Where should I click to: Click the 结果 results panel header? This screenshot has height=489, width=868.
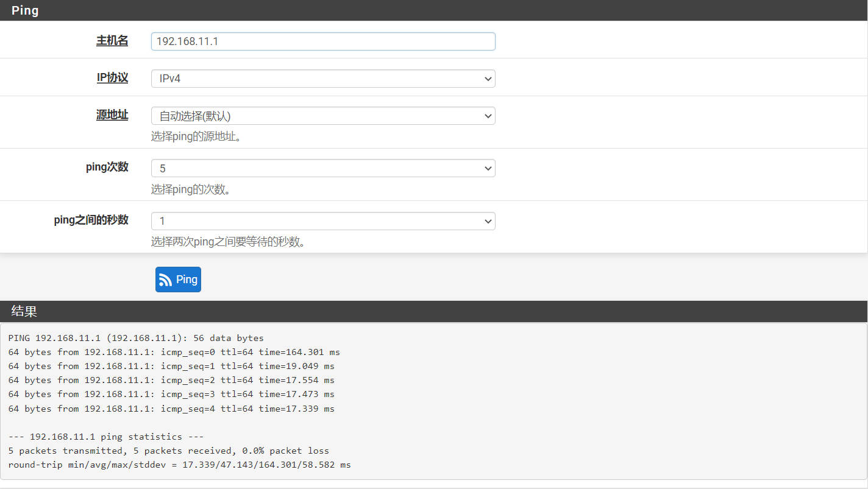point(24,311)
